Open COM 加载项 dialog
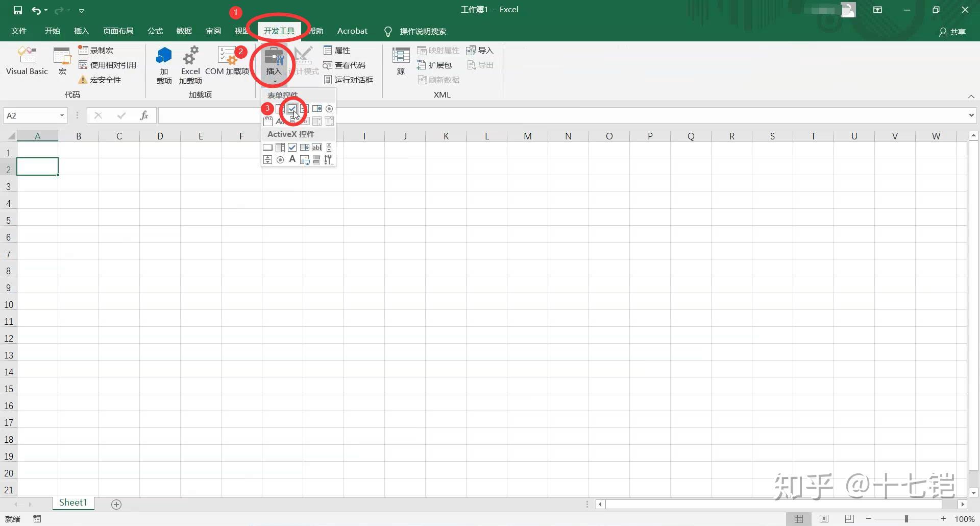 click(x=227, y=61)
